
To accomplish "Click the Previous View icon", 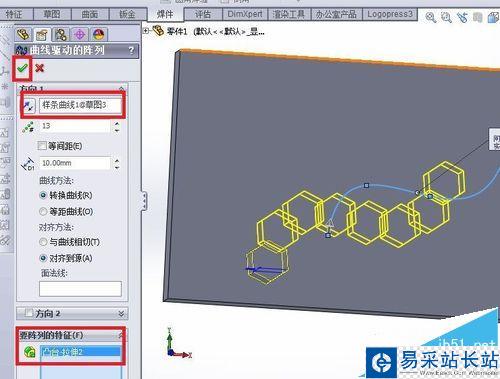I will (x=462, y=17).
